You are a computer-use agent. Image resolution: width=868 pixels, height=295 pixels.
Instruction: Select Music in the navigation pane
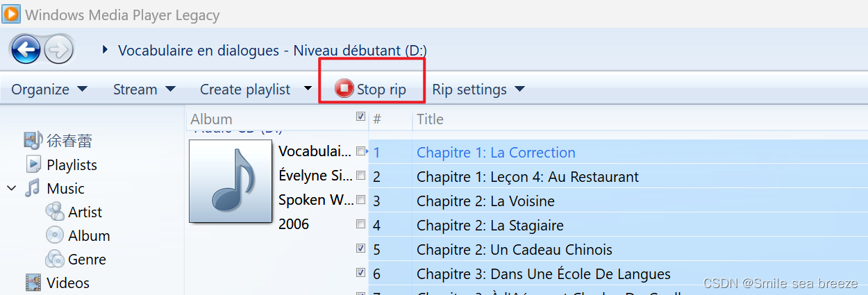pos(65,189)
